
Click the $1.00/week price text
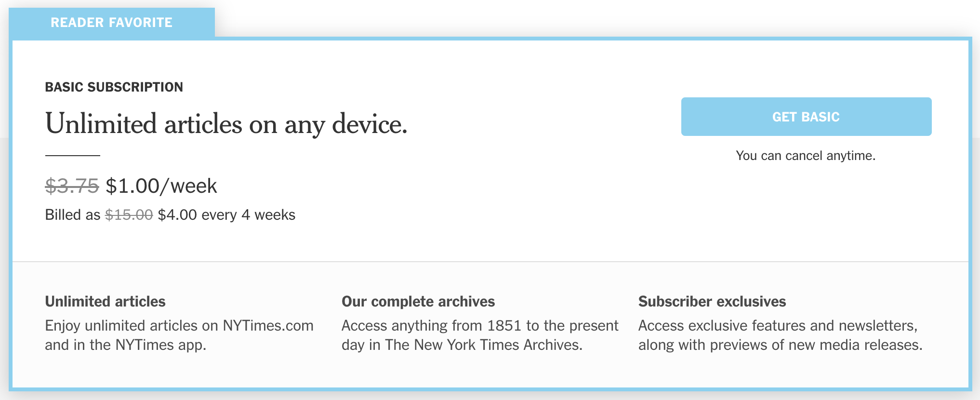[161, 186]
